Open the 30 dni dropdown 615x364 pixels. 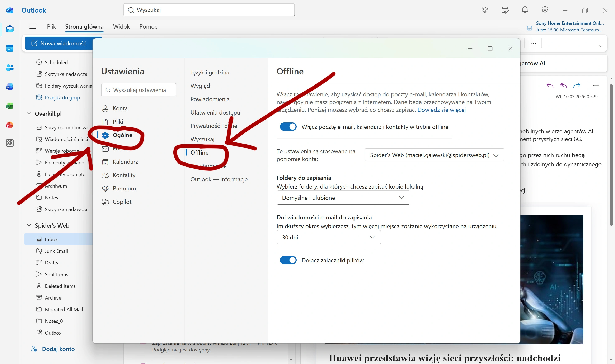[328, 237]
